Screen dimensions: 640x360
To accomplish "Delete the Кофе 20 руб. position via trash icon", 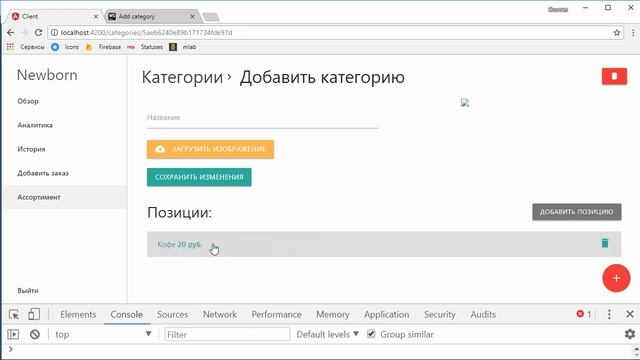I will (604, 243).
